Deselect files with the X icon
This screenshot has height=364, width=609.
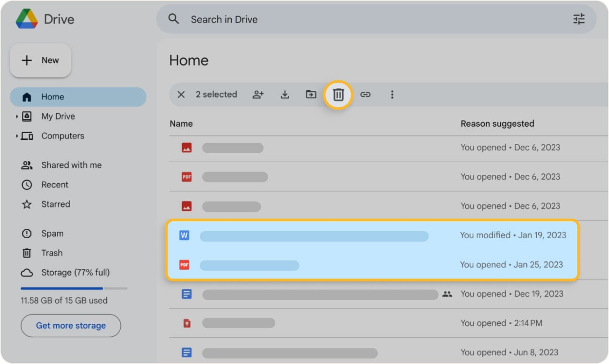[x=181, y=94]
